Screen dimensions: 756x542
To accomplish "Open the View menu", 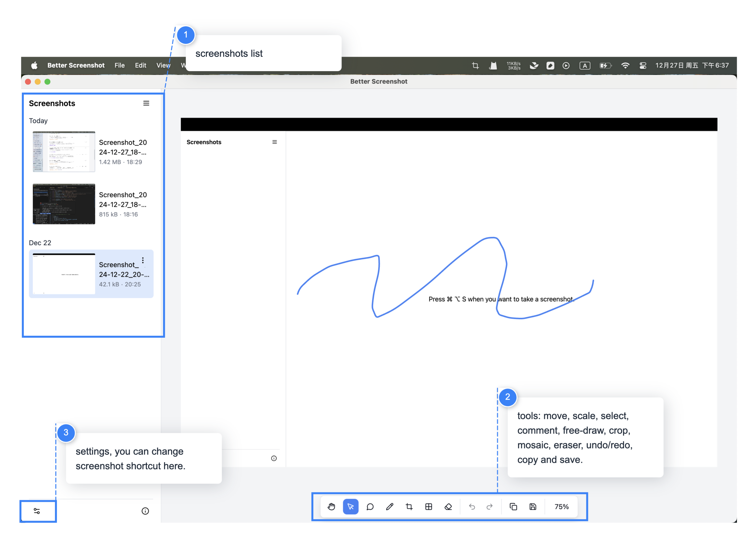I will tap(163, 65).
